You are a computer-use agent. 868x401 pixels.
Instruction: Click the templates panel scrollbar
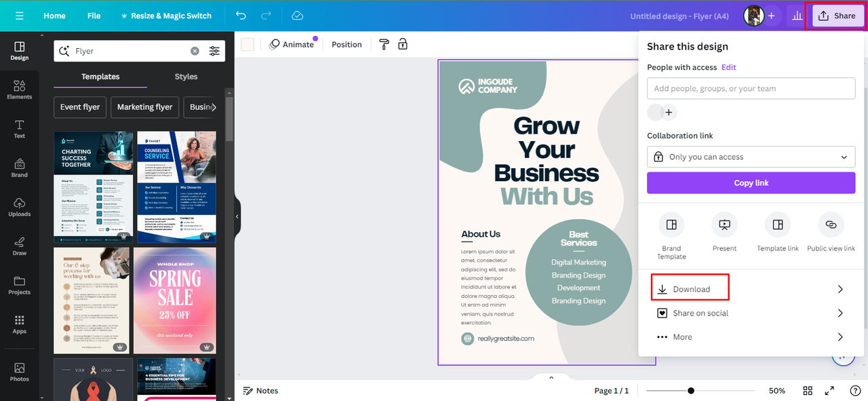(229, 119)
